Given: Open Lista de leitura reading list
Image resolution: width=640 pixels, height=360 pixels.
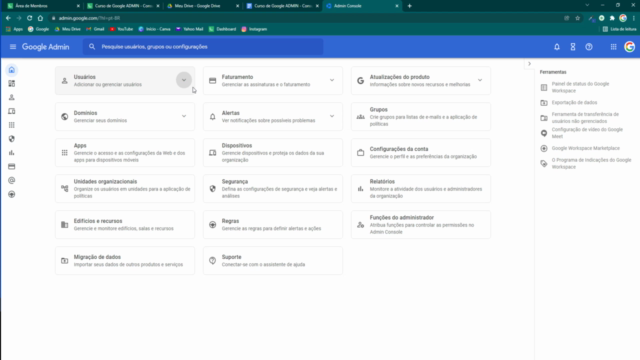Looking at the screenshot, I should [x=619, y=29].
